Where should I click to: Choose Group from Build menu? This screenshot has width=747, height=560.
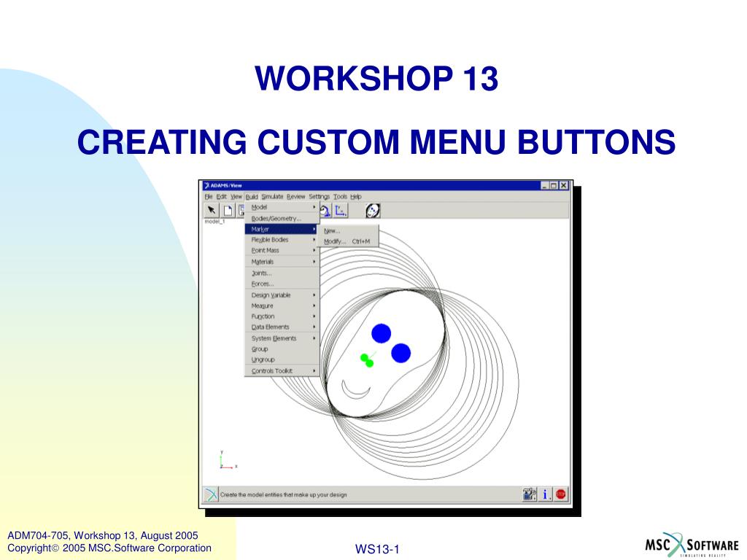coord(282,349)
